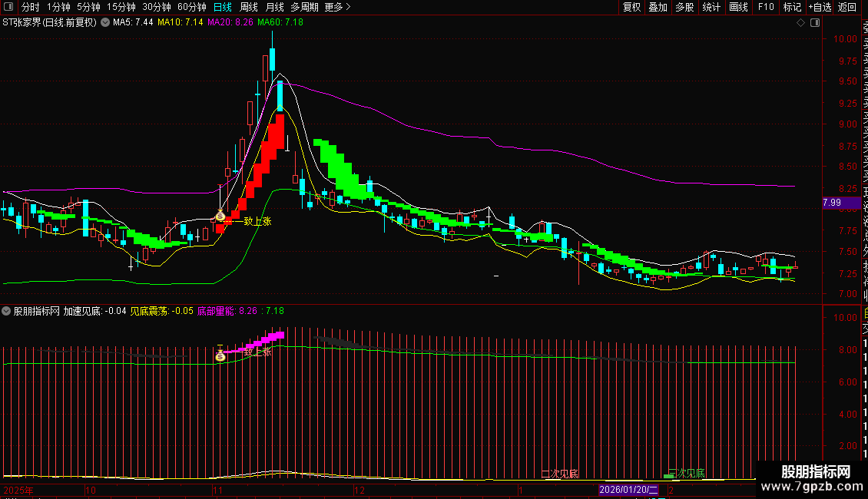Click the 复权 button

coord(631,7)
